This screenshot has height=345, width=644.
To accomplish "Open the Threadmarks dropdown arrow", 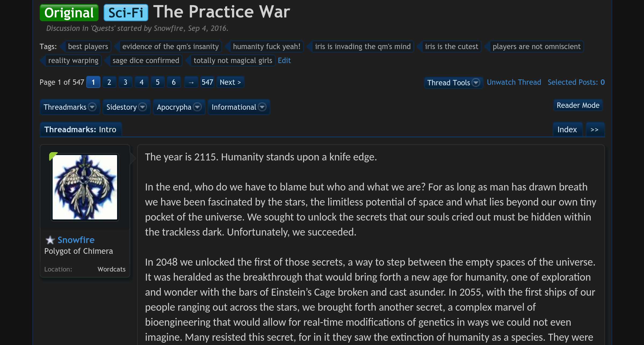I will (92, 107).
